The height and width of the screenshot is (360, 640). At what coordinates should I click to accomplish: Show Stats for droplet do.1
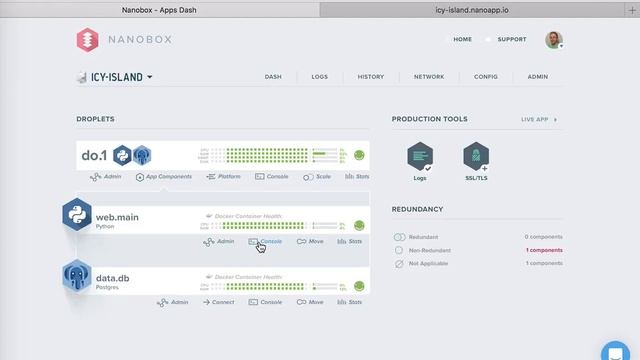point(357,177)
